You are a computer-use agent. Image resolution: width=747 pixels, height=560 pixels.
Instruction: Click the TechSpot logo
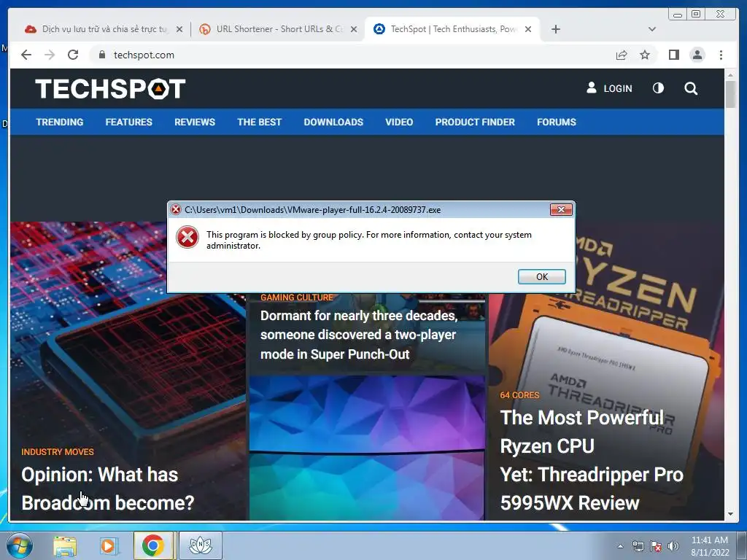(110, 88)
